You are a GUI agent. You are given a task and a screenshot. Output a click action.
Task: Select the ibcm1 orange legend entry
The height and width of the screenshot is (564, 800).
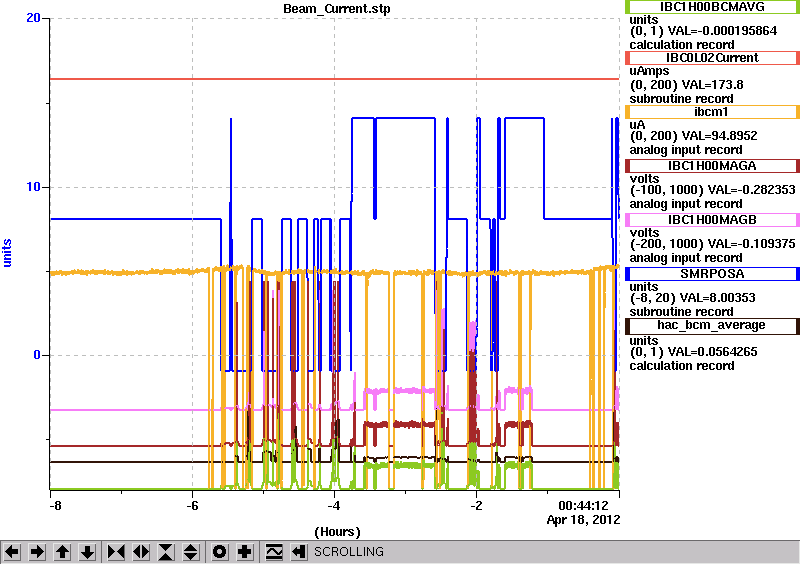[712, 112]
